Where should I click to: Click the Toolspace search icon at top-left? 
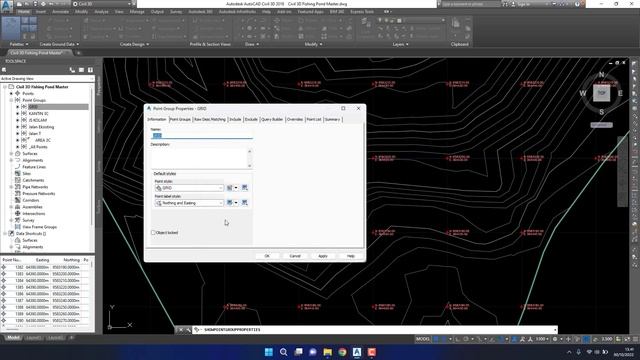coord(4,70)
